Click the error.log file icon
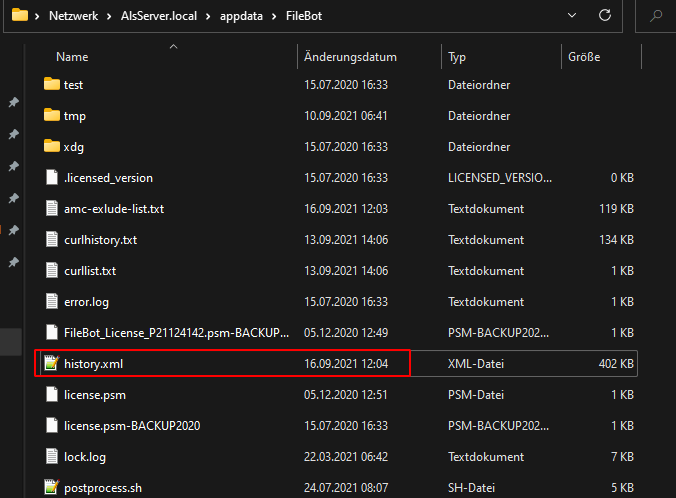This screenshot has height=498, width=676. [52, 301]
